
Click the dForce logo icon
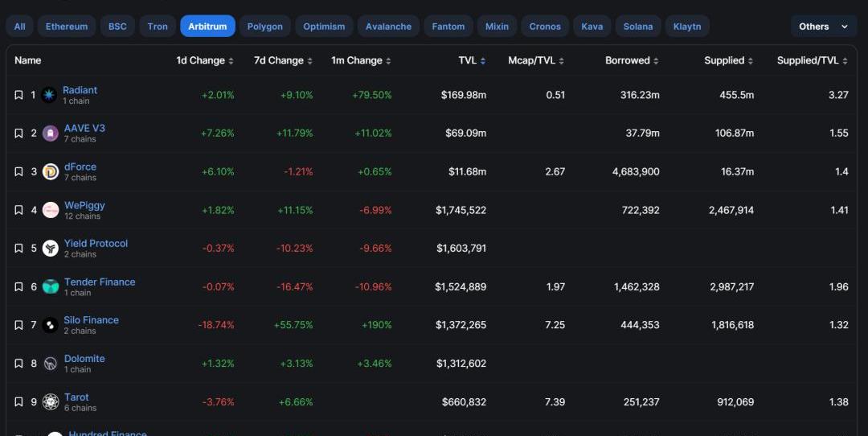point(51,171)
